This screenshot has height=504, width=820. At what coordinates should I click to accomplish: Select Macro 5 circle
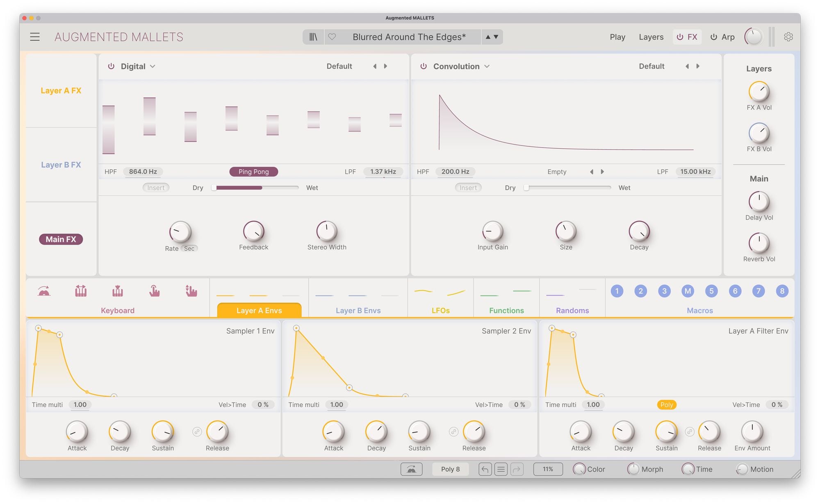[711, 291]
